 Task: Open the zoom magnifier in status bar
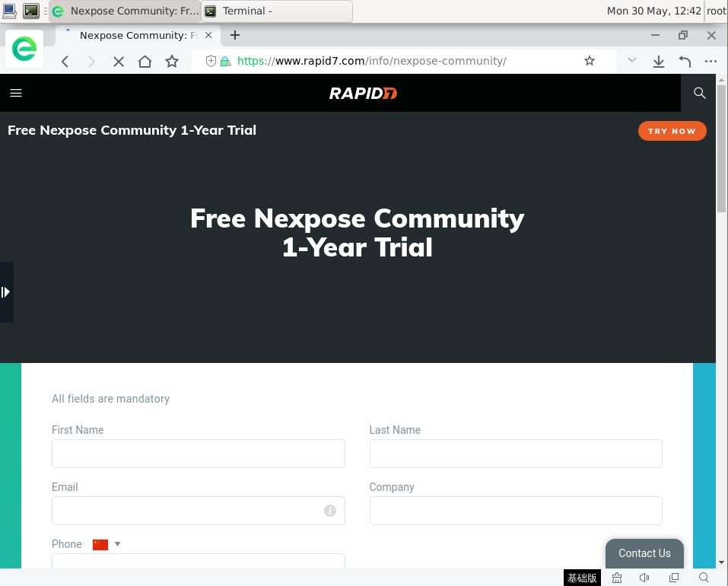(704, 578)
